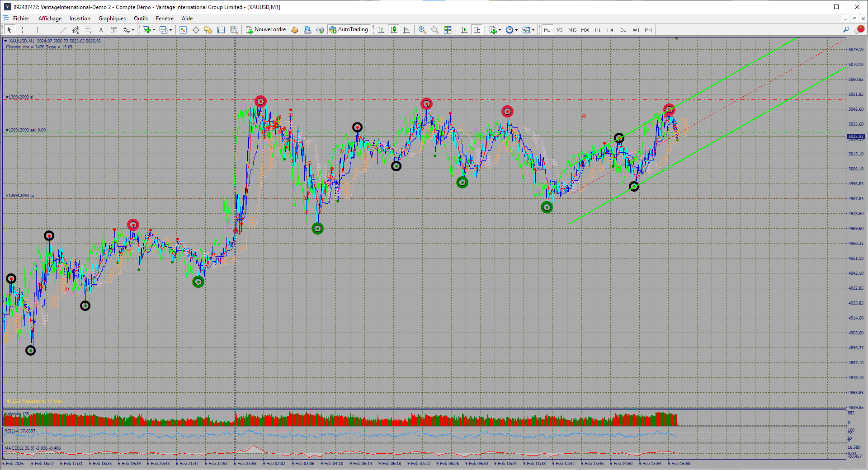Switch chart to M5 timeframe
The width and height of the screenshot is (868, 470).
point(560,30)
